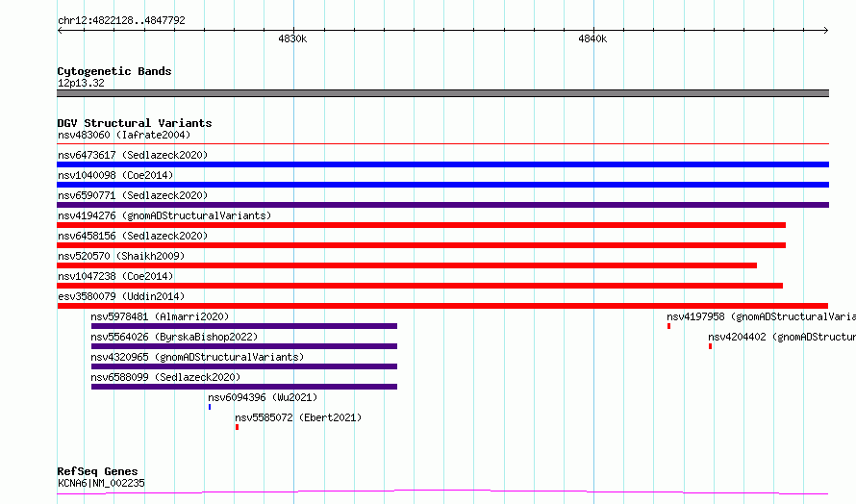Click the 4840k ruler tick label
Viewport: 856px width, 504px height.
pyautogui.click(x=592, y=38)
